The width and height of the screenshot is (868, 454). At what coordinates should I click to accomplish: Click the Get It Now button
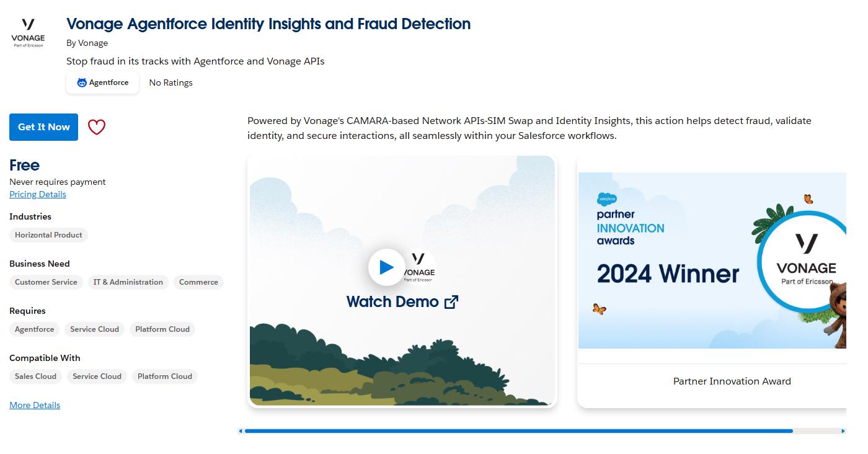(x=43, y=127)
